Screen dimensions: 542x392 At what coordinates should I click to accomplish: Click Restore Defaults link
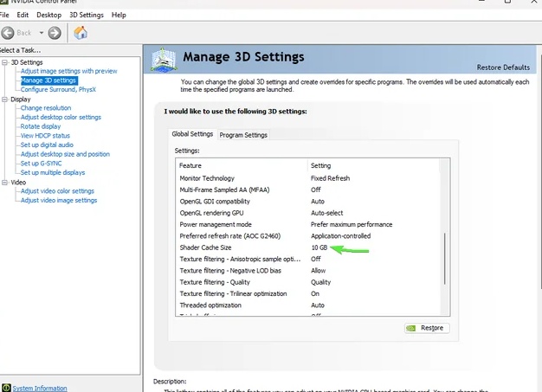pos(503,67)
